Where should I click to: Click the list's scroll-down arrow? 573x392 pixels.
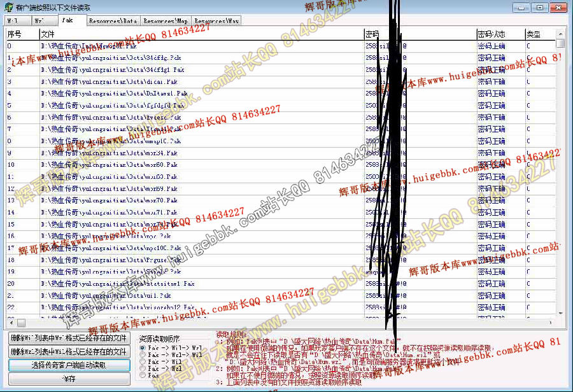[560, 314]
